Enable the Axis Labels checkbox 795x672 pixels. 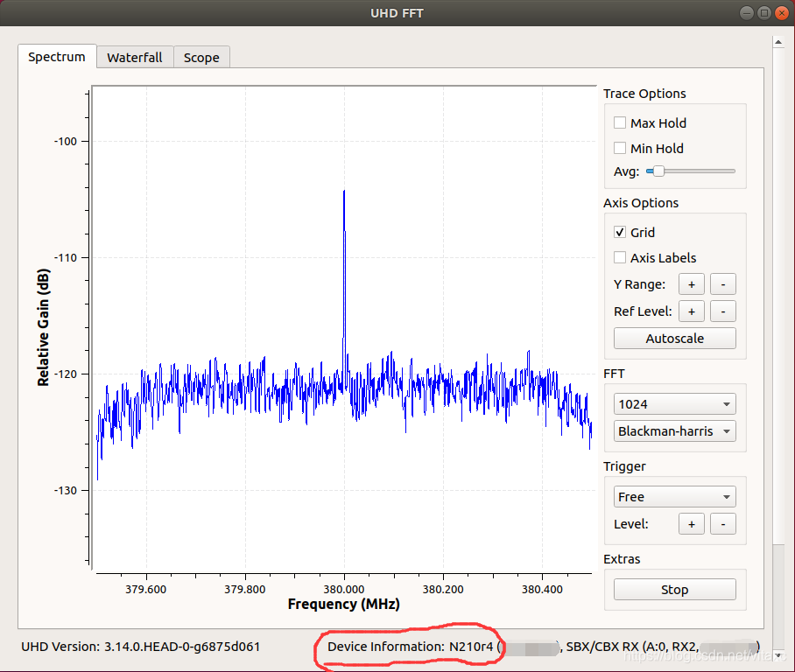pos(620,257)
